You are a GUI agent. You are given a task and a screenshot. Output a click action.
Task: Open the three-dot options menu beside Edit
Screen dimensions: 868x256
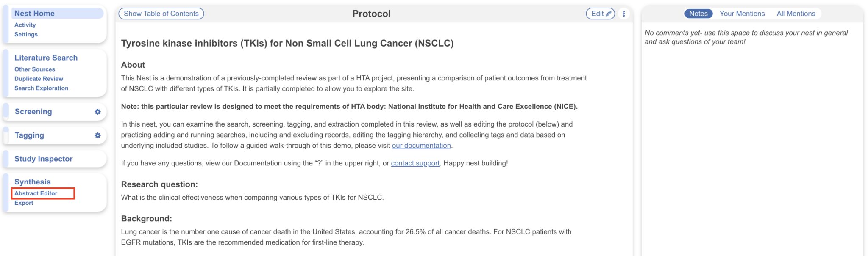coord(624,14)
